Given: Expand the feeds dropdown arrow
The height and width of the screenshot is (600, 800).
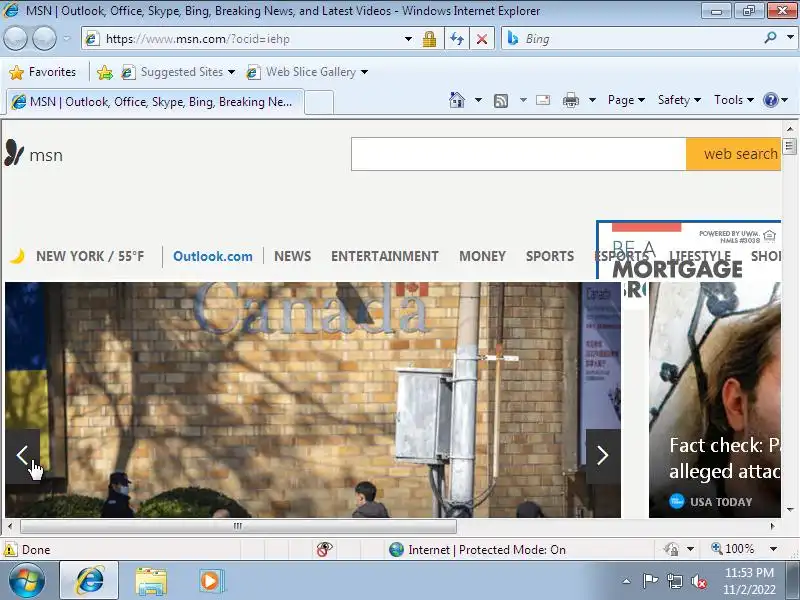Looking at the screenshot, I should [x=523, y=100].
